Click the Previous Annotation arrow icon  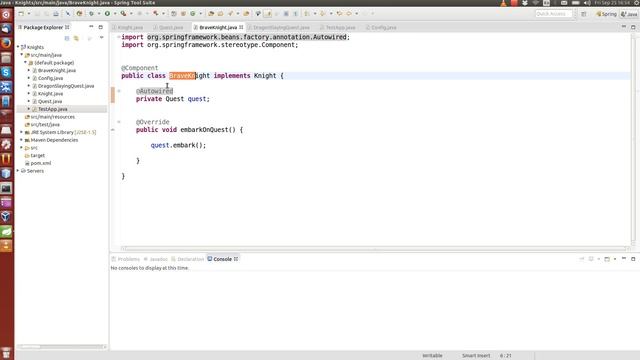pyautogui.click(x=323, y=13)
